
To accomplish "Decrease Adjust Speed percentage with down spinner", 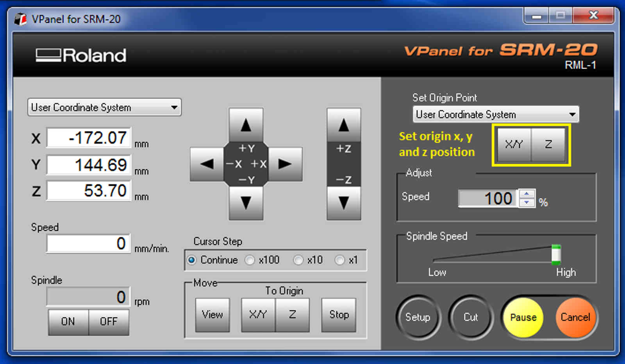I will 527,202.
